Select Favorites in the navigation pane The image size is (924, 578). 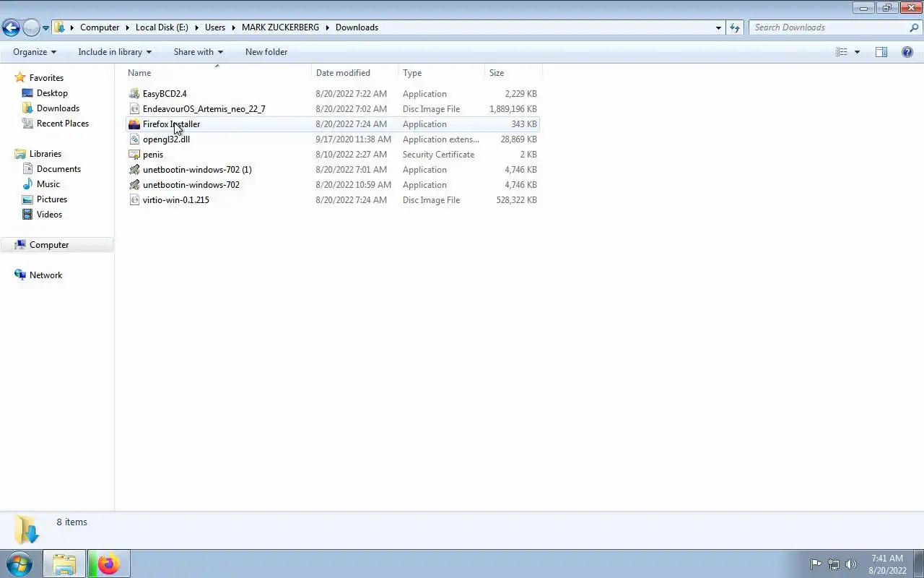click(x=46, y=78)
